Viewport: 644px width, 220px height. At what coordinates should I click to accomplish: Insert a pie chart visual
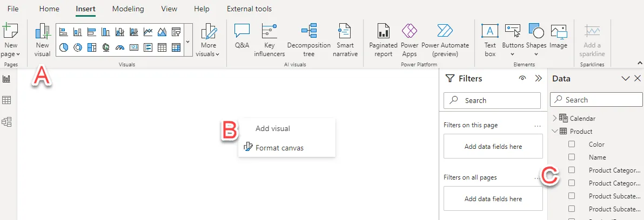click(x=63, y=47)
